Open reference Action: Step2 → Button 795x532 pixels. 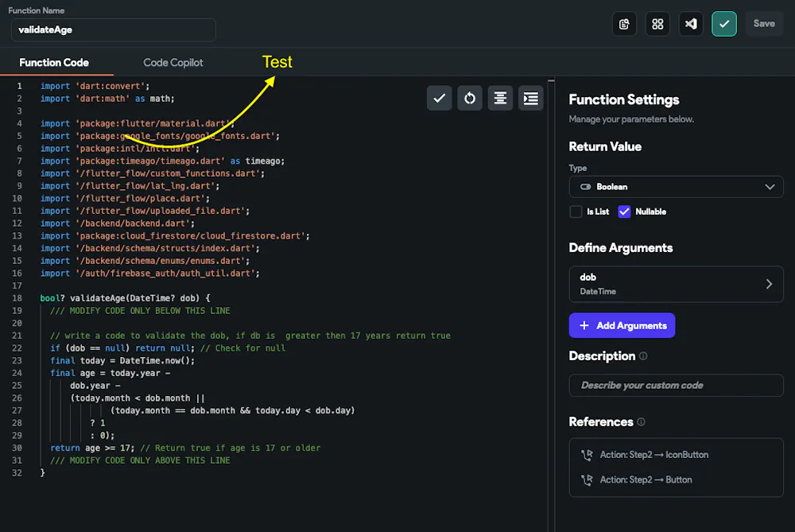[646, 480]
